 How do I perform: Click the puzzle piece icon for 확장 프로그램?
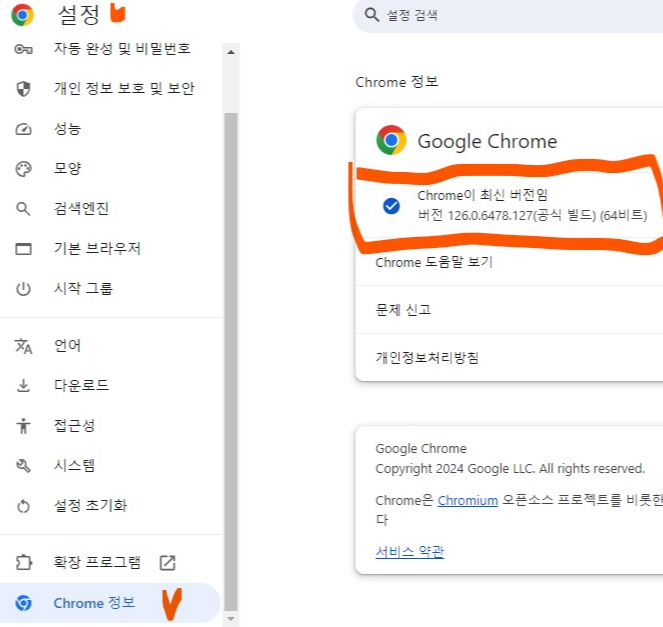(x=23, y=563)
